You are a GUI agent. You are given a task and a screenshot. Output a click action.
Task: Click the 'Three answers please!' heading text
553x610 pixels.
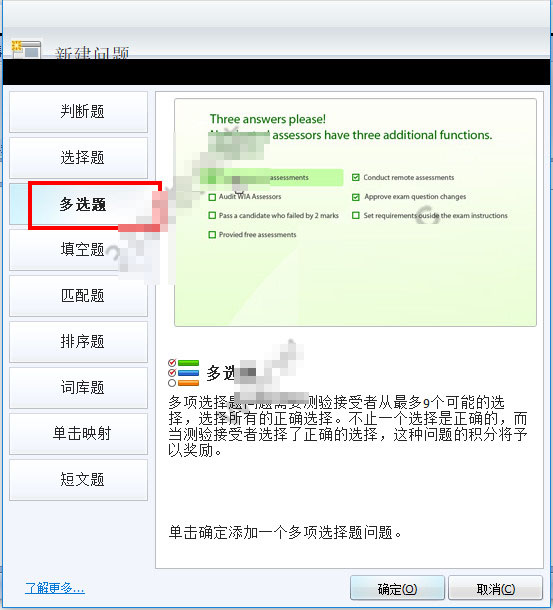[x=268, y=119]
